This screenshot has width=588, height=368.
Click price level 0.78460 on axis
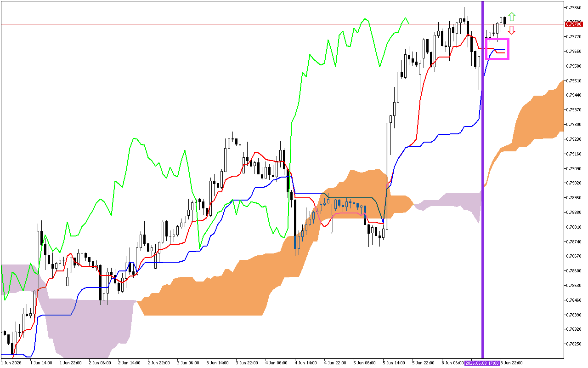(x=574, y=300)
